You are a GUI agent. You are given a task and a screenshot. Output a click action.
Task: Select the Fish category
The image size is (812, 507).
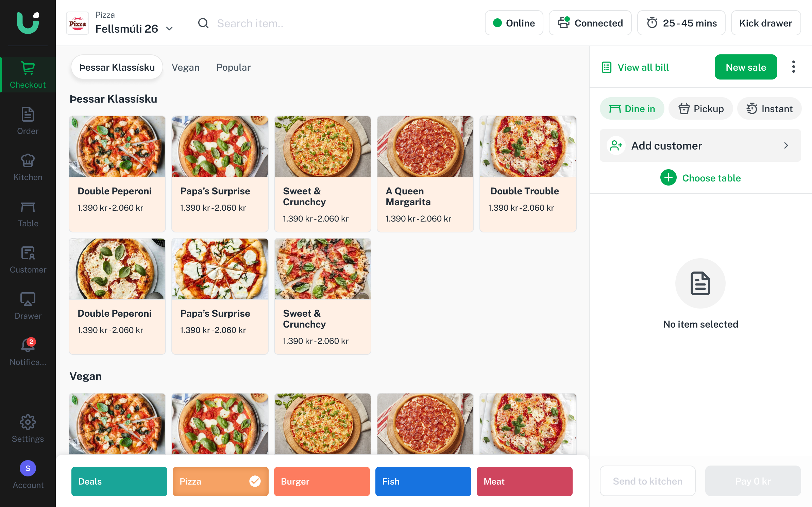pyautogui.click(x=423, y=481)
